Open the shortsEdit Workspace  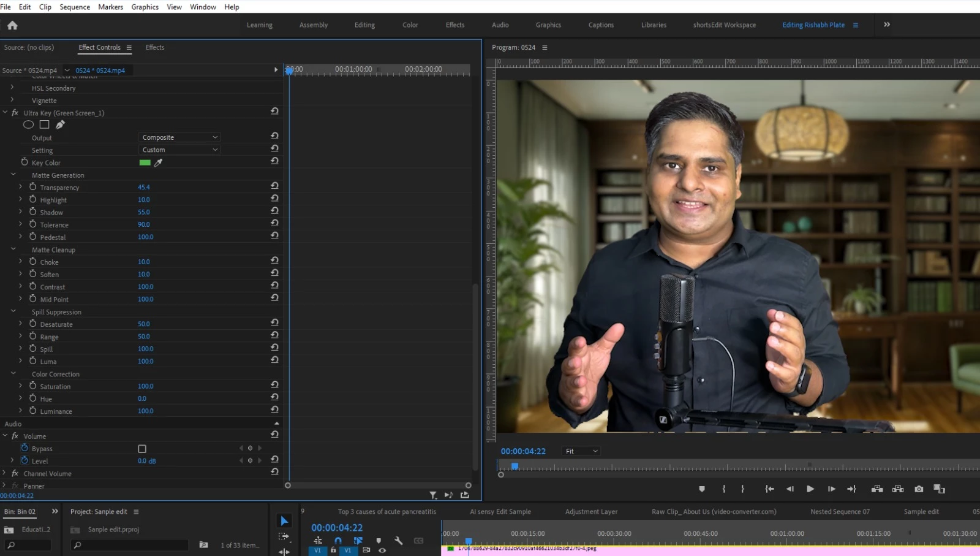725,25
